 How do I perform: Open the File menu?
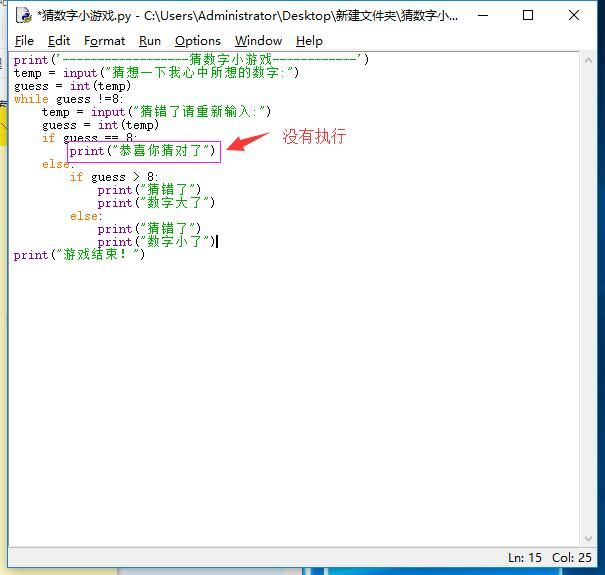[x=24, y=41]
